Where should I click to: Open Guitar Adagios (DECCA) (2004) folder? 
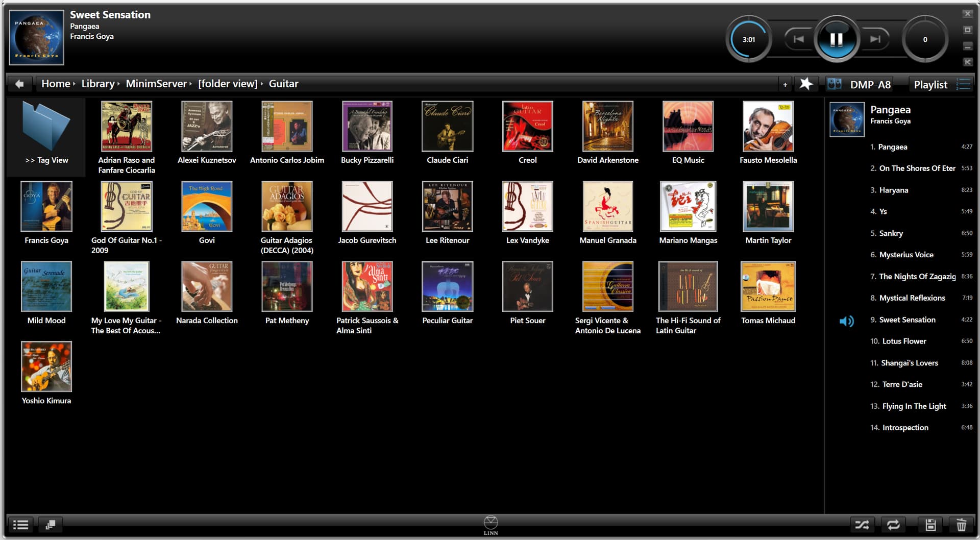coord(287,218)
